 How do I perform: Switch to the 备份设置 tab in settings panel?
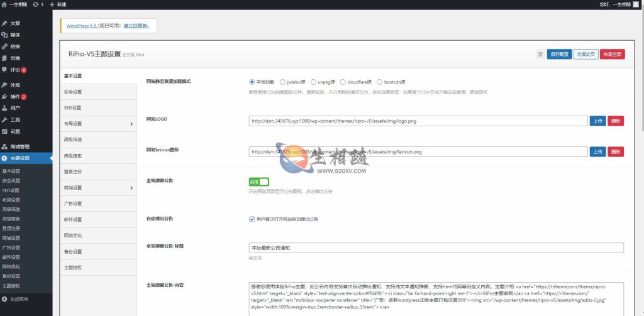pyautogui.click(x=98, y=251)
